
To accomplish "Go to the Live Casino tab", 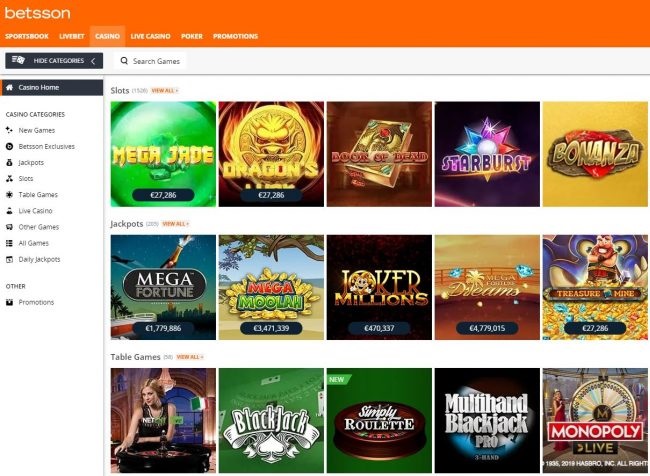I will (150, 36).
